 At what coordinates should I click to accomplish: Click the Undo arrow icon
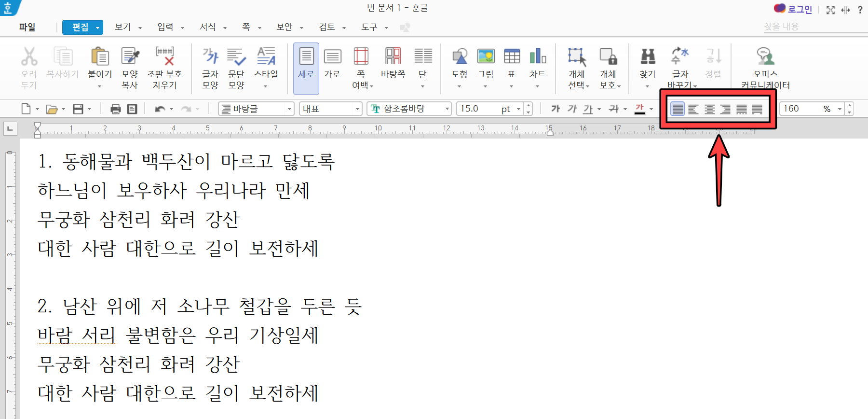tap(160, 109)
